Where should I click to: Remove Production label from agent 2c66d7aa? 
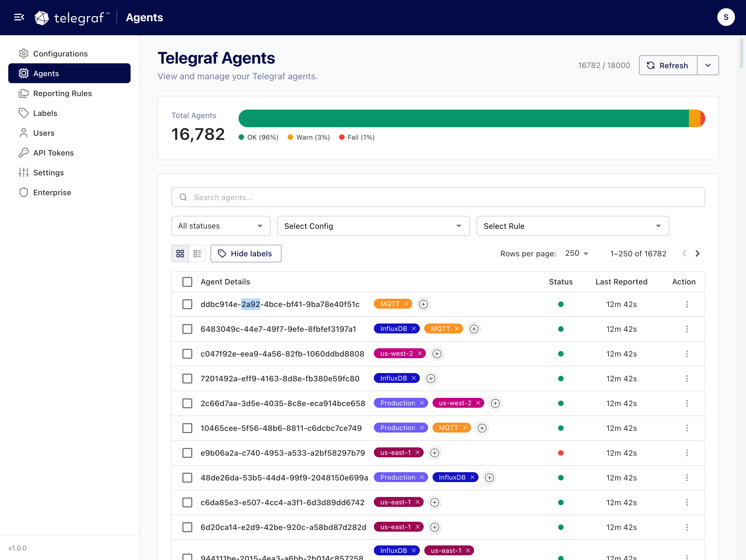click(x=422, y=403)
